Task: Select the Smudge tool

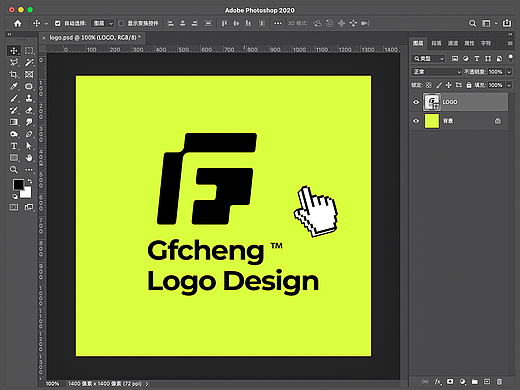Action: click(29, 122)
